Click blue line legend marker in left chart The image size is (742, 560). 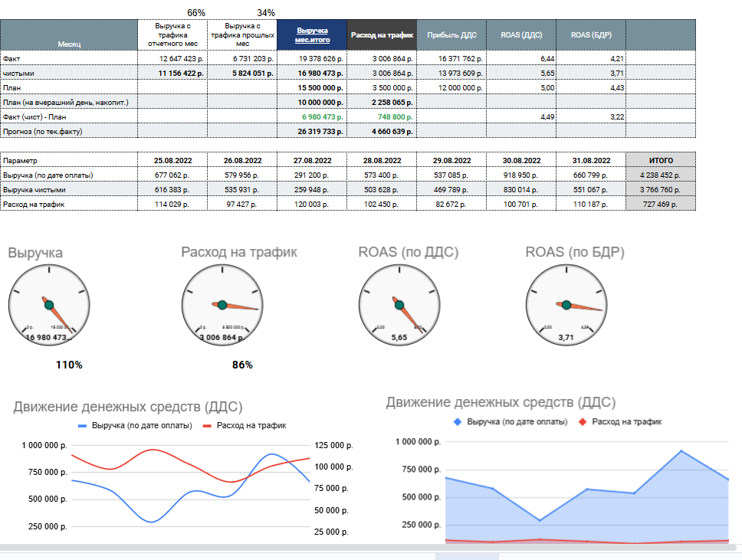83,425
